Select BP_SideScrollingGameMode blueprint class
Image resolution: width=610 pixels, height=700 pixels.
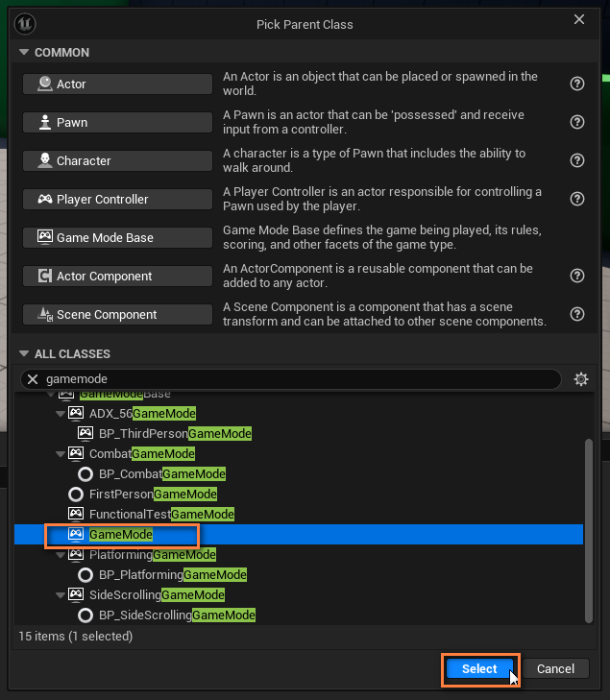(x=178, y=616)
